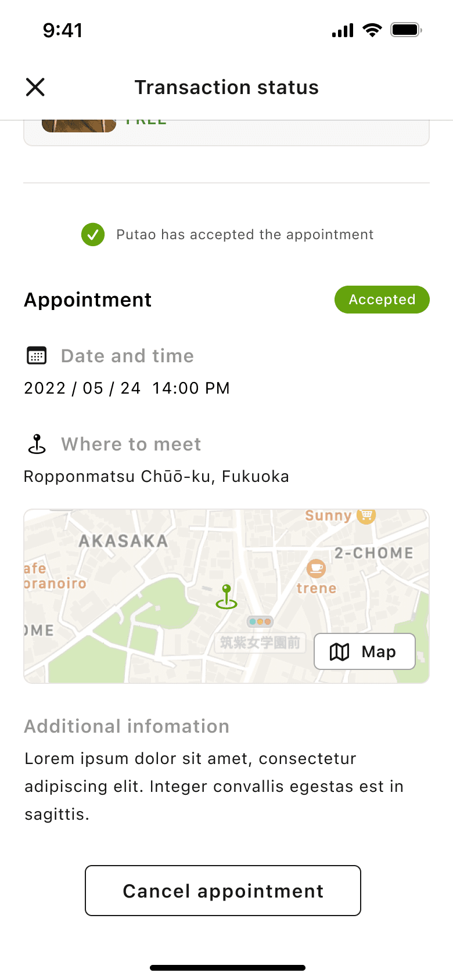This screenshot has height=980, width=453.
Task: Tap the traffic signal marker on map
Action: click(x=260, y=621)
